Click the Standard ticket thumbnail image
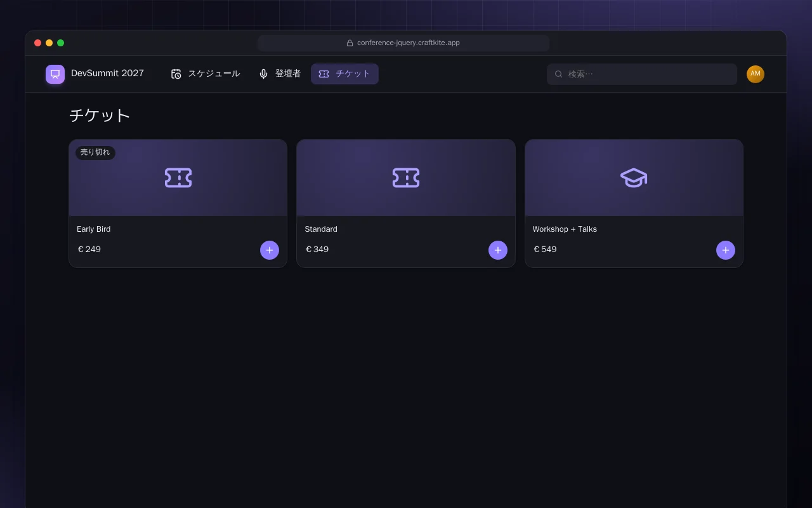812x508 pixels. click(x=406, y=178)
